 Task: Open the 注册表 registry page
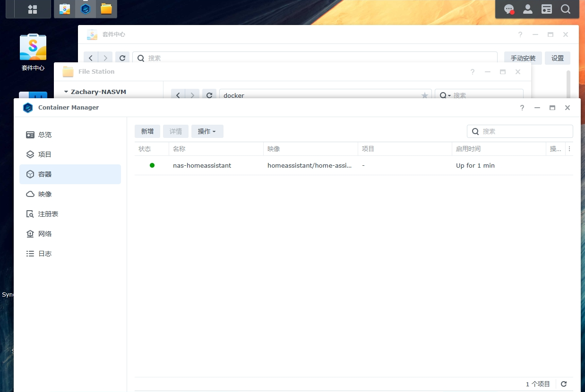coord(70,214)
